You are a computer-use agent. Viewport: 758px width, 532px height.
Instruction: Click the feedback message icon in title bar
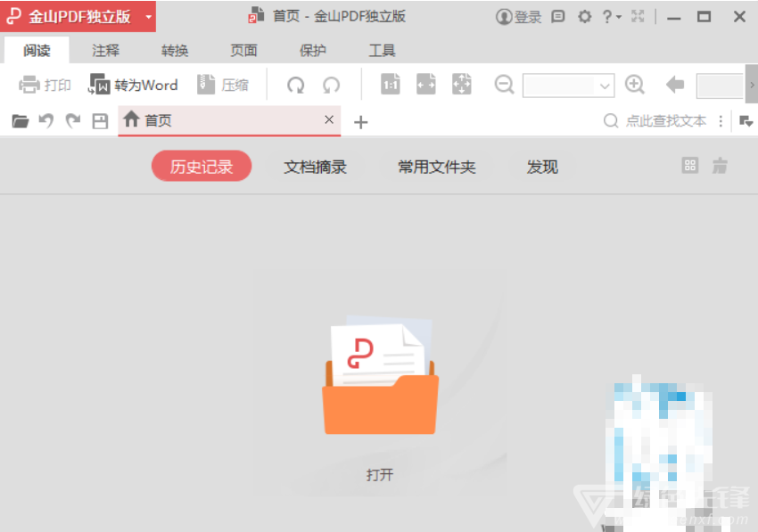pyautogui.click(x=558, y=17)
